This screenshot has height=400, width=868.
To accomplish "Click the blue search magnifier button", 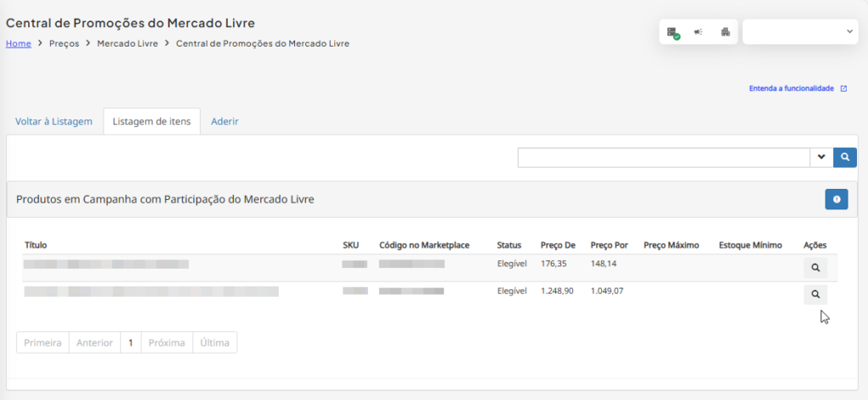I will coord(845,157).
